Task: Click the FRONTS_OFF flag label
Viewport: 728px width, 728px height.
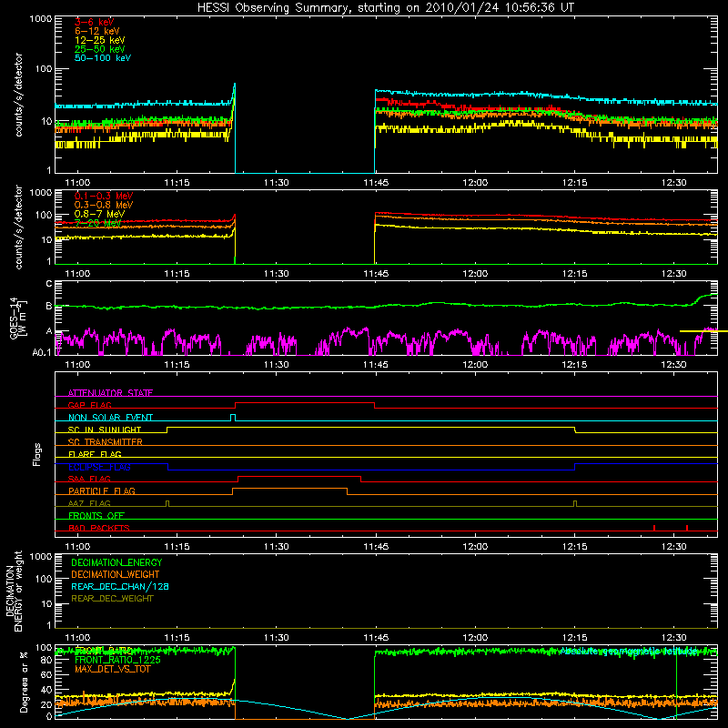Action: (96, 515)
